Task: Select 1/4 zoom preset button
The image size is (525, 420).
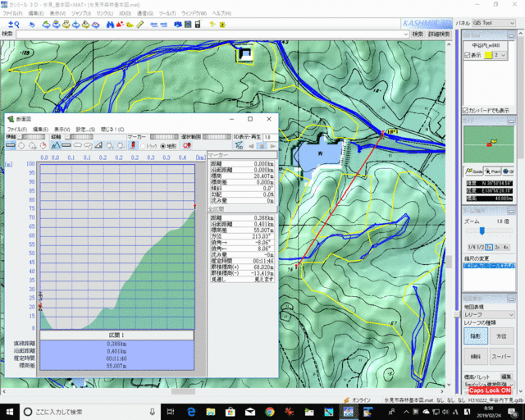Action: [x=472, y=247]
